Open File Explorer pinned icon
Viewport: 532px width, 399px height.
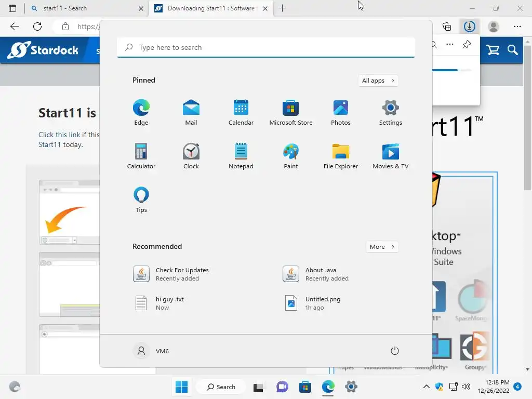click(341, 156)
